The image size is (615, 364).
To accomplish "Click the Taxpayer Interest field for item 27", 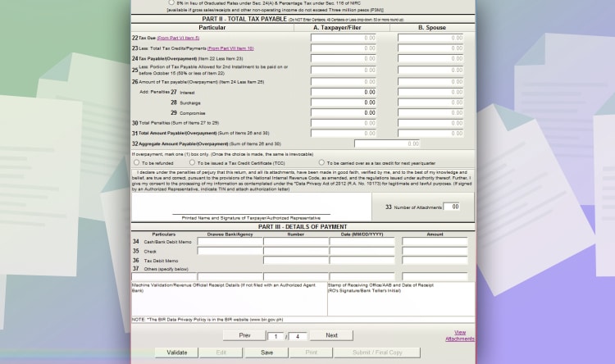I will (x=344, y=92).
